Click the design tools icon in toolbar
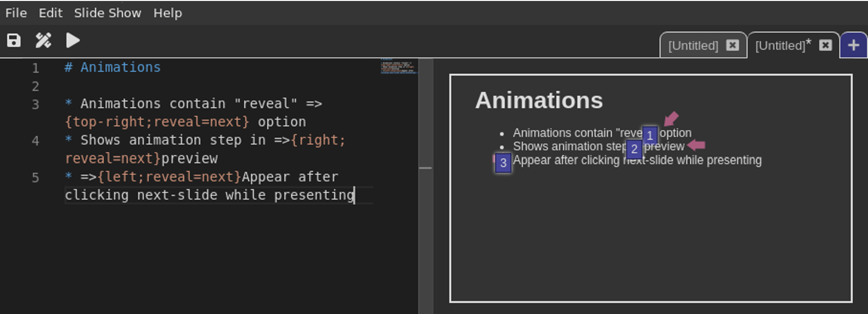This screenshot has width=868, height=314. (43, 40)
